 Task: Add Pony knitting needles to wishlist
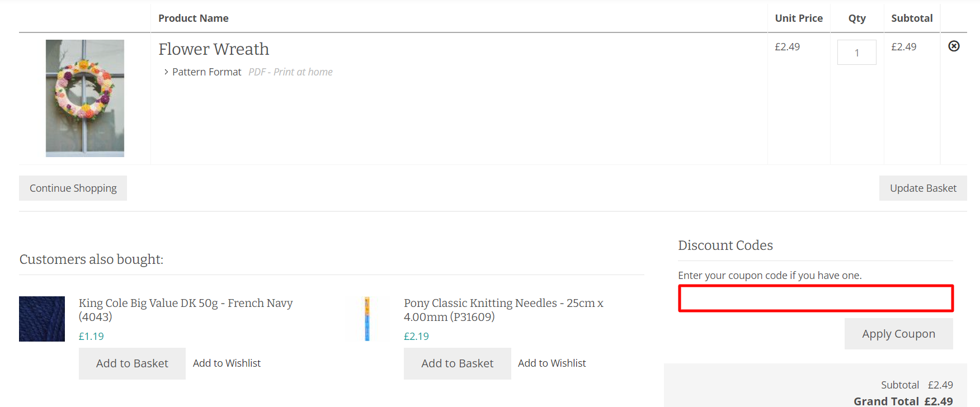tap(552, 363)
